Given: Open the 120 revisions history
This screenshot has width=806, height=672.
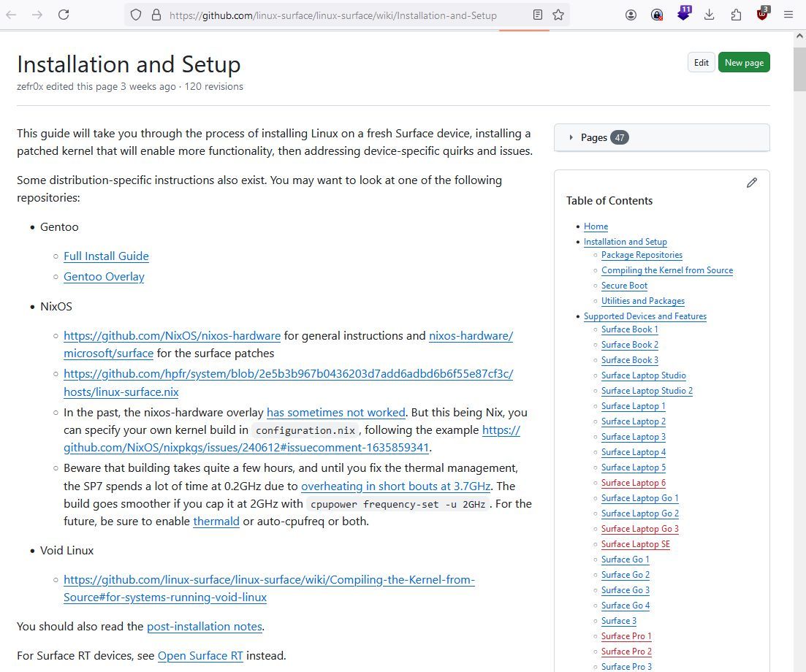Looking at the screenshot, I should coord(214,86).
